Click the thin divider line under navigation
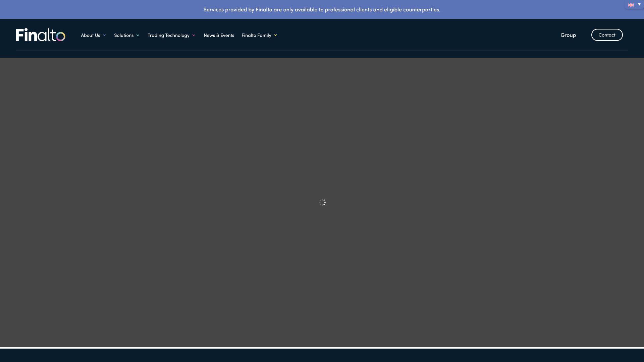This screenshot has width=644, height=362. click(x=322, y=51)
